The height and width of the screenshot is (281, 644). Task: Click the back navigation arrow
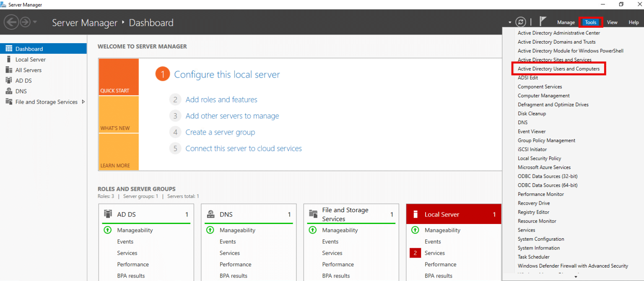(x=11, y=21)
